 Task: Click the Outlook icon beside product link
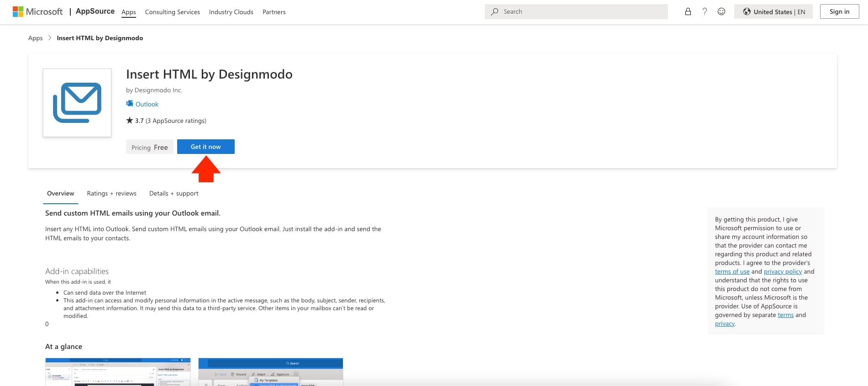click(x=130, y=104)
